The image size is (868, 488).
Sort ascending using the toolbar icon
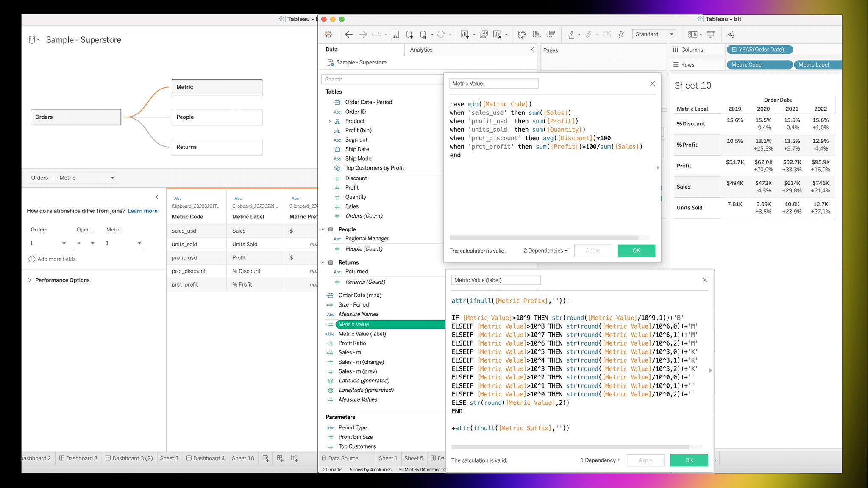537,35
